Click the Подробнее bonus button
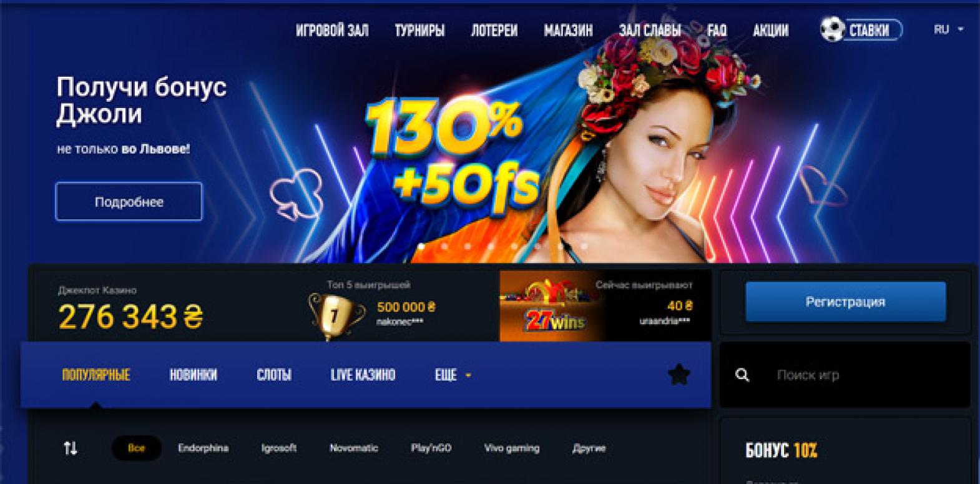Screen dimensions: 980x484 [129, 202]
